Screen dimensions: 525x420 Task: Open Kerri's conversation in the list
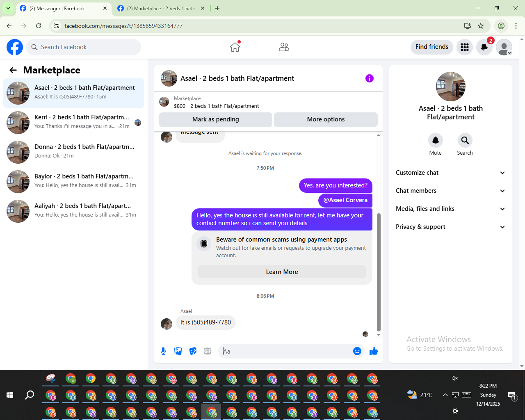coord(74,123)
